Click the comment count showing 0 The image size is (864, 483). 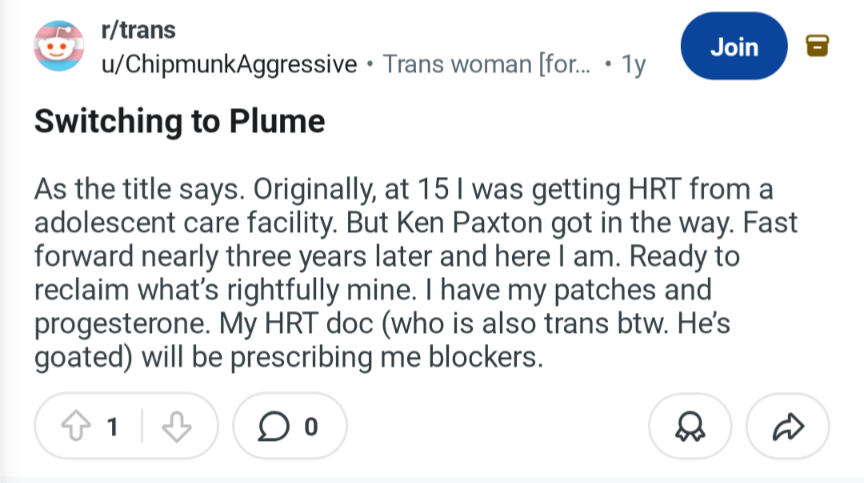[311, 427]
